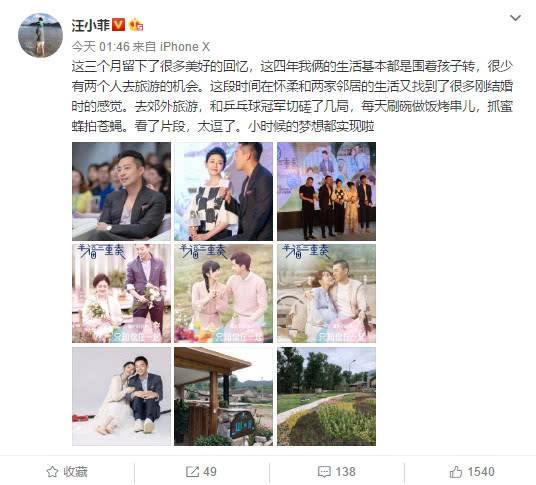Screen dimensions: 536x485
Task: Click the iPhone X source link
Action: point(185,47)
